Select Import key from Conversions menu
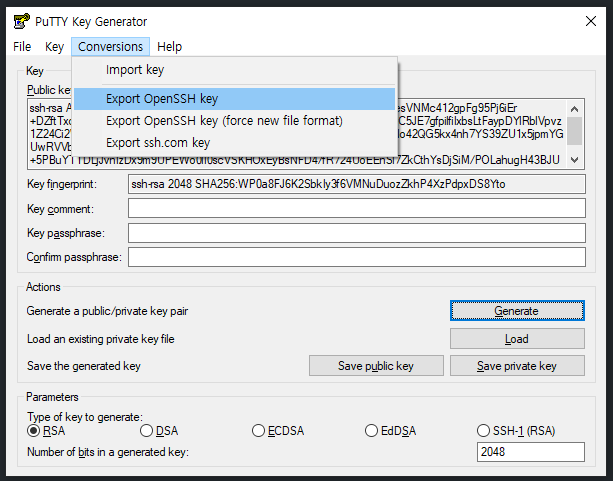613x481 pixels. coord(135,70)
